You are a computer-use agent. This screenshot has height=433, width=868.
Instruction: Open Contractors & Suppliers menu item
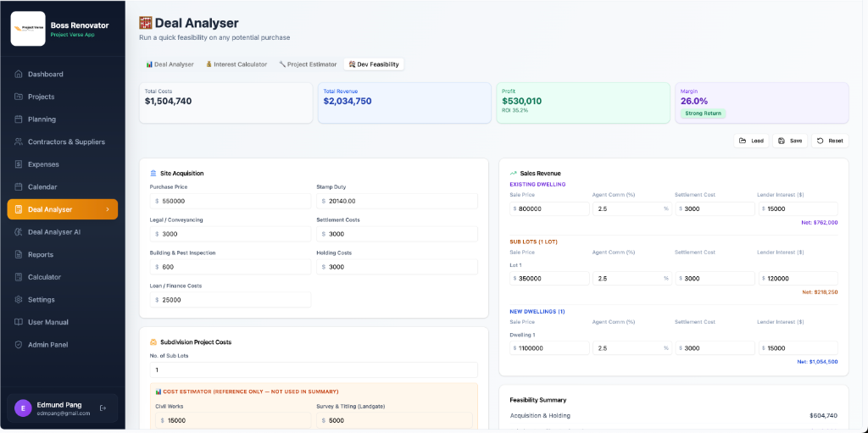coord(63,142)
